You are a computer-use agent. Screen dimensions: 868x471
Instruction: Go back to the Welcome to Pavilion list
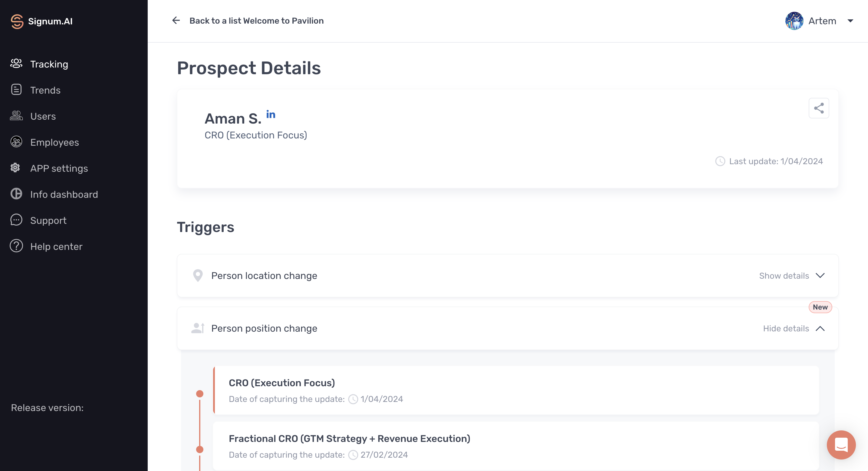pos(256,21)
